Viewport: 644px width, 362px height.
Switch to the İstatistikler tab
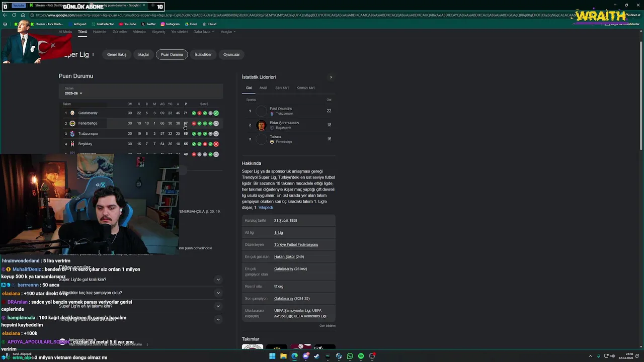(203, 54)
